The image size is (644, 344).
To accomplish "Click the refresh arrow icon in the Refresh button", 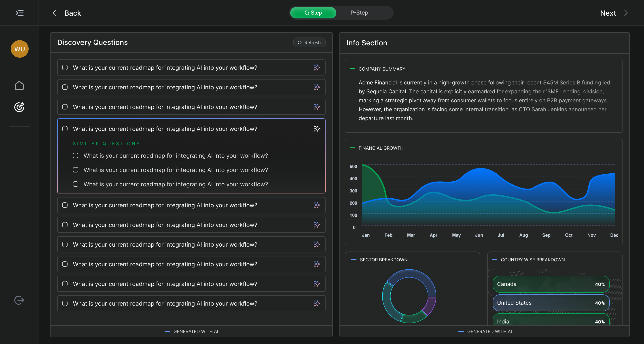I will 299,42.
